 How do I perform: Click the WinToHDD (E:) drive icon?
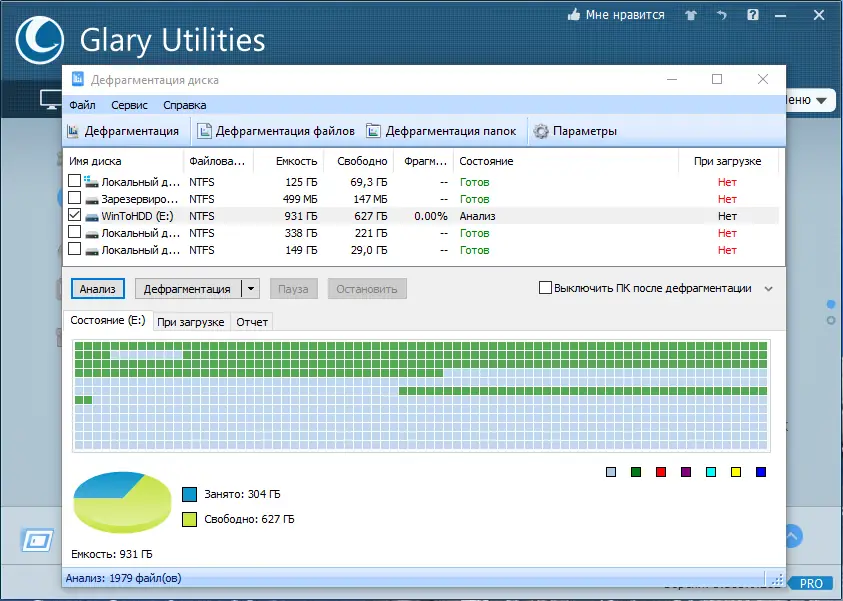pyautogui.click(x=92, y=217)
